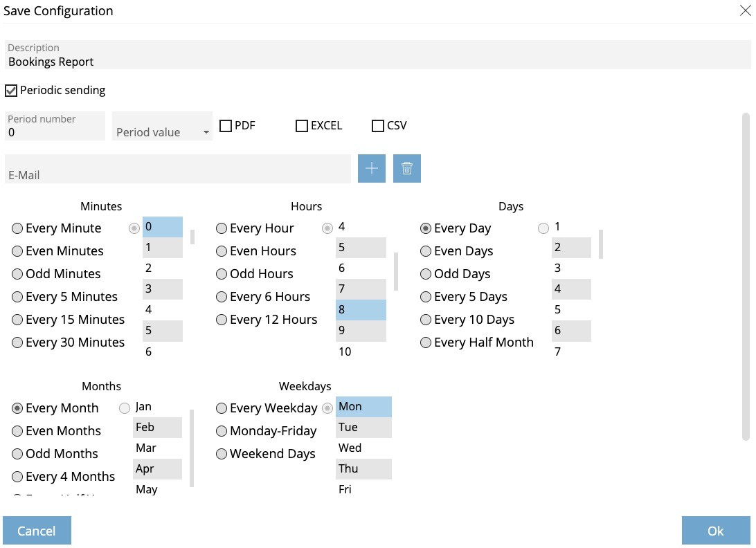Select the Every Half Month radio button
The image size is (756, 548).
coord(426,342)
